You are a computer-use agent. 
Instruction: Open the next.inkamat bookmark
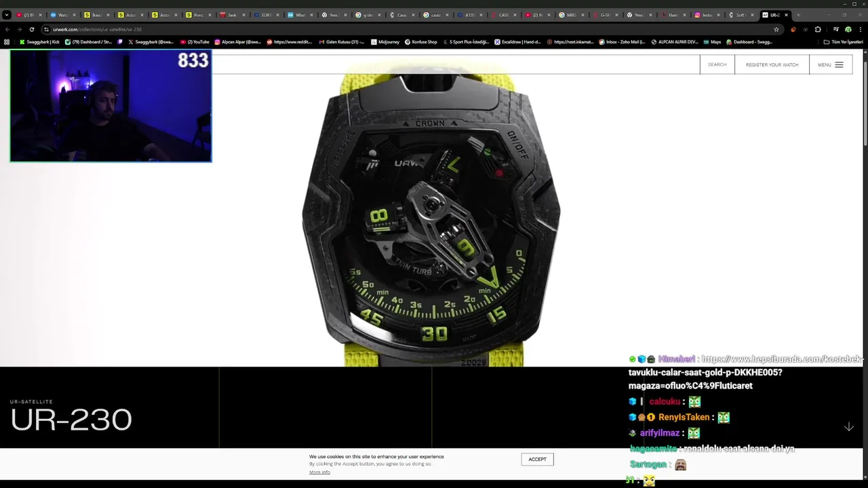coord(570,42)
